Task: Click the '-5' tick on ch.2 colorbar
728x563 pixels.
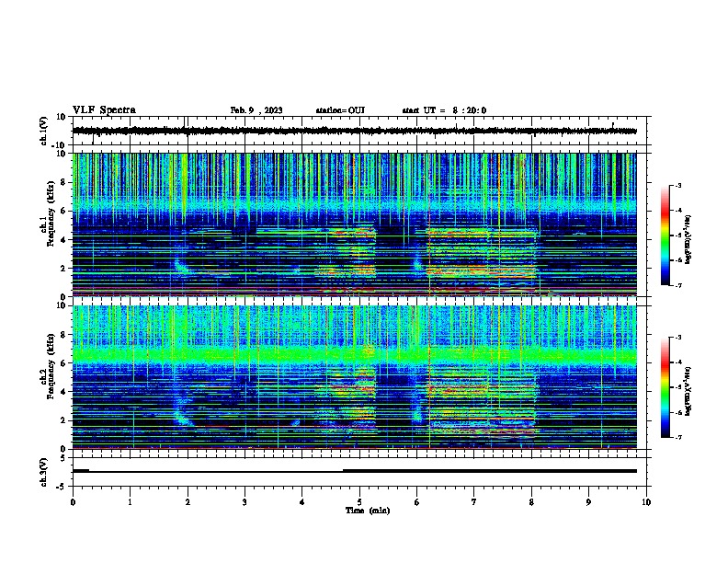Action: pyautogui.click(x=678, y=387)
